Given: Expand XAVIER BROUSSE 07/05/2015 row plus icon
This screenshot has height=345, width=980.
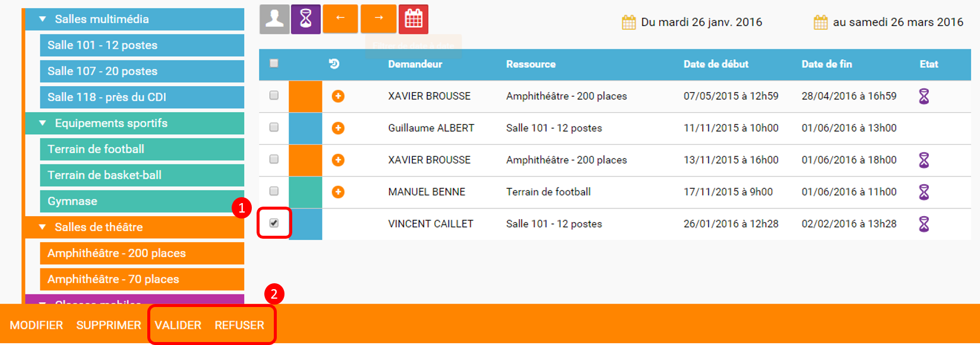Looking at the screenshot, I should click(338, 96).
